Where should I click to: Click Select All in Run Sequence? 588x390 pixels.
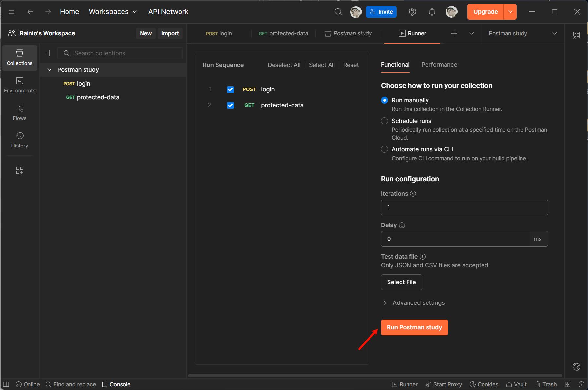click(x=322, y=65)
